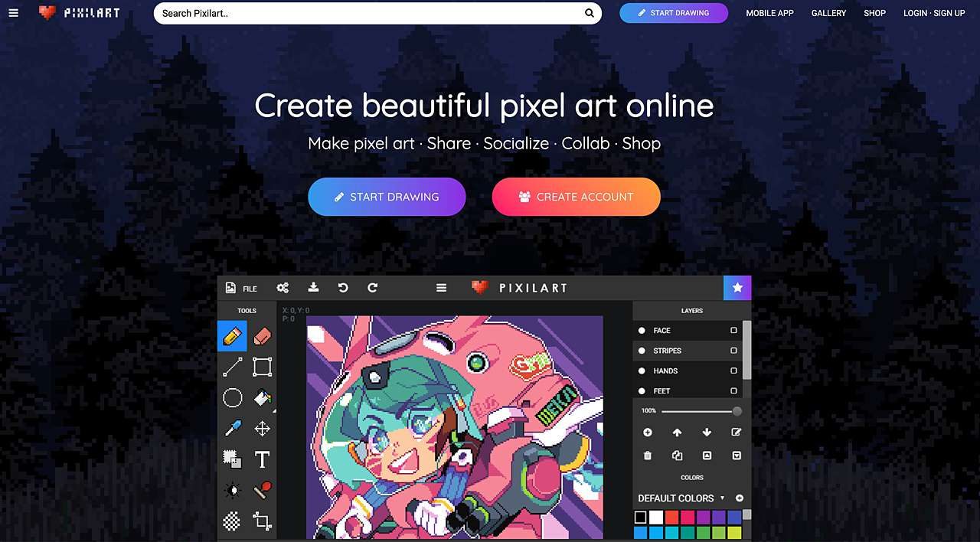Check the box on STRIPES layer row

point(733,351)
